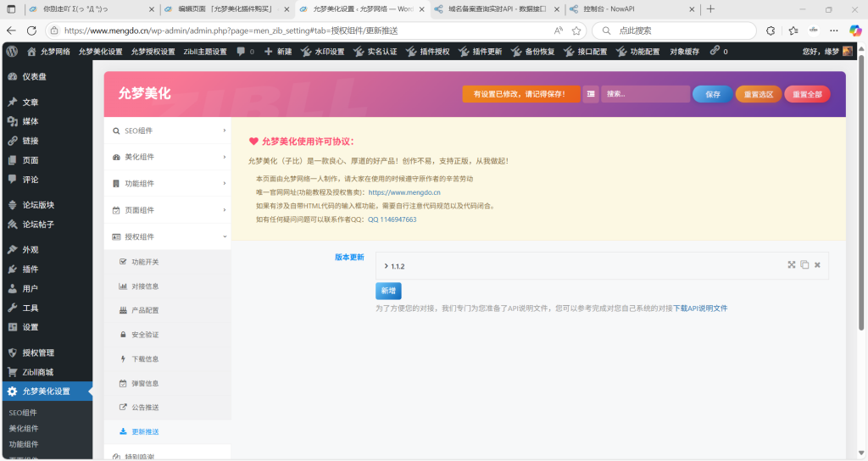868x461 pixels.
Task: Open 插件授权 in admin bar
Action: click(x=428, y=52)
